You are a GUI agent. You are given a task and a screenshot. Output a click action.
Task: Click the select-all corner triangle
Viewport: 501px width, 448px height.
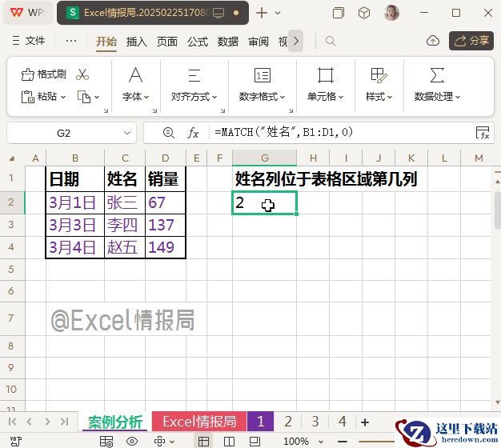pos(12,158)
